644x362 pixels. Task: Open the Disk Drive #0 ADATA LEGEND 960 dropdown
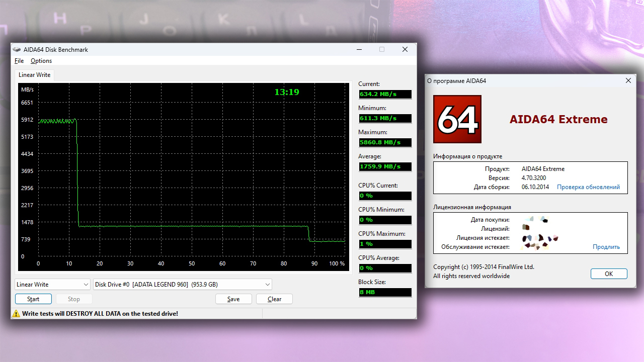183,285
